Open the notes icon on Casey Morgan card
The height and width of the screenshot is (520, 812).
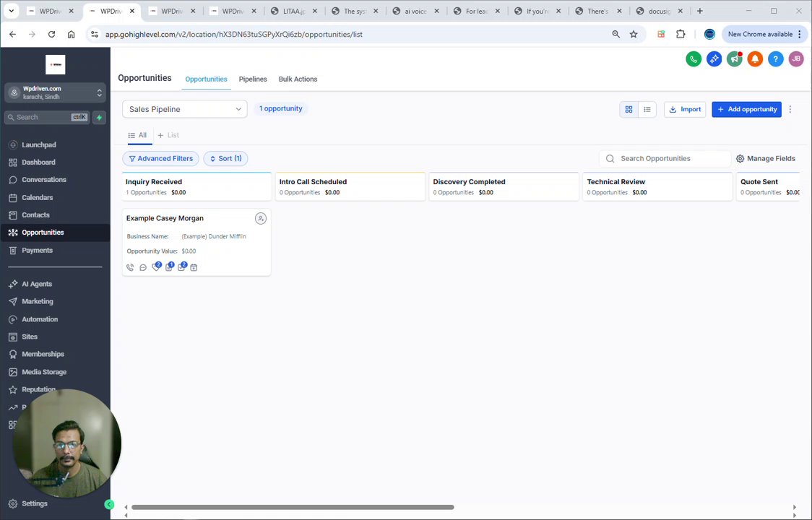pyautogui.click(x=169, y=266)
